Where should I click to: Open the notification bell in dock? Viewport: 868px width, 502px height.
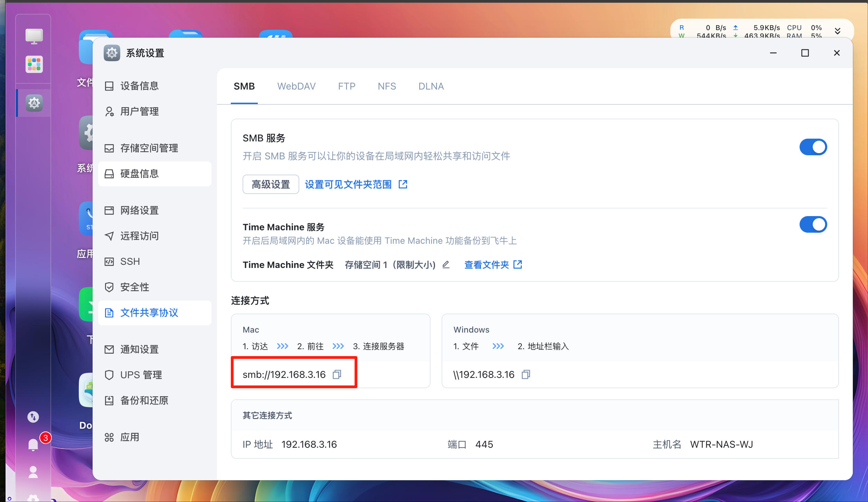click(x=33, y=445)
